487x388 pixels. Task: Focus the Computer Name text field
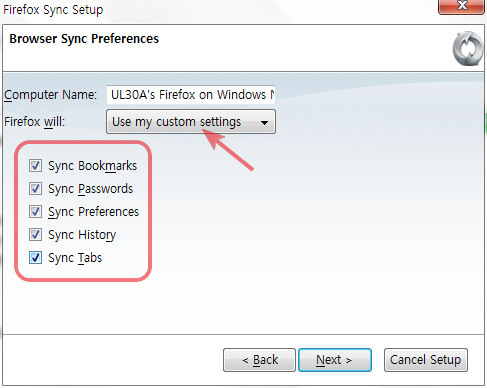(191, 95)
